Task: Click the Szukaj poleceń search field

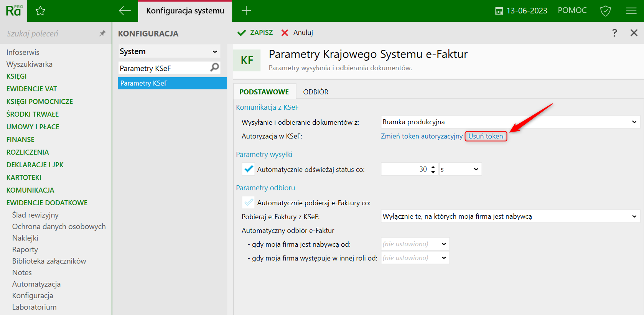Action: [50, 33]
